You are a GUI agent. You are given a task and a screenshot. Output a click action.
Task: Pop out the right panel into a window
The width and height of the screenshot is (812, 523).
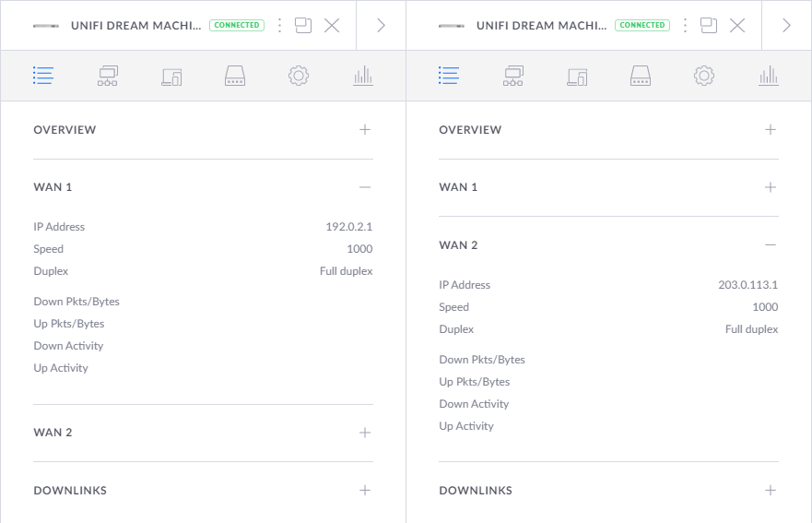click(709, 26)
